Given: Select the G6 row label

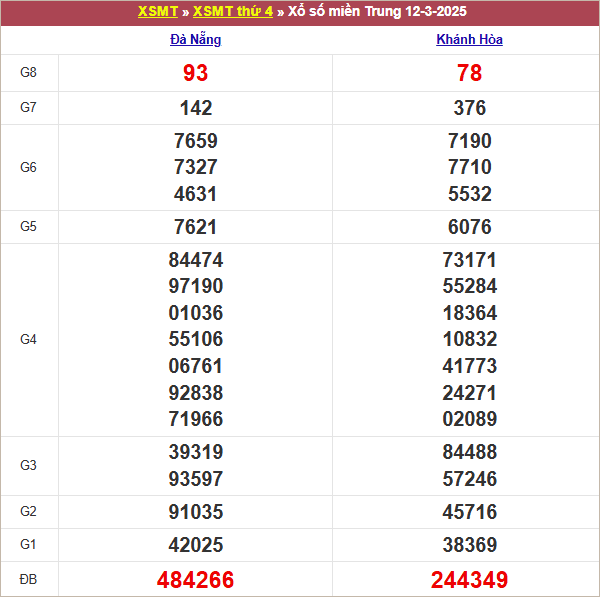Looking at the screenshot, I should (28, 167).
